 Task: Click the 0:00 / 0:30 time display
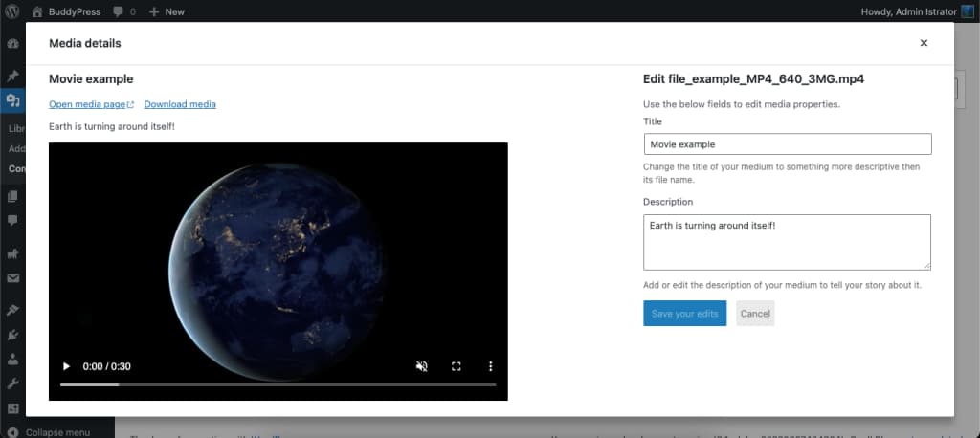click(107, 366)
